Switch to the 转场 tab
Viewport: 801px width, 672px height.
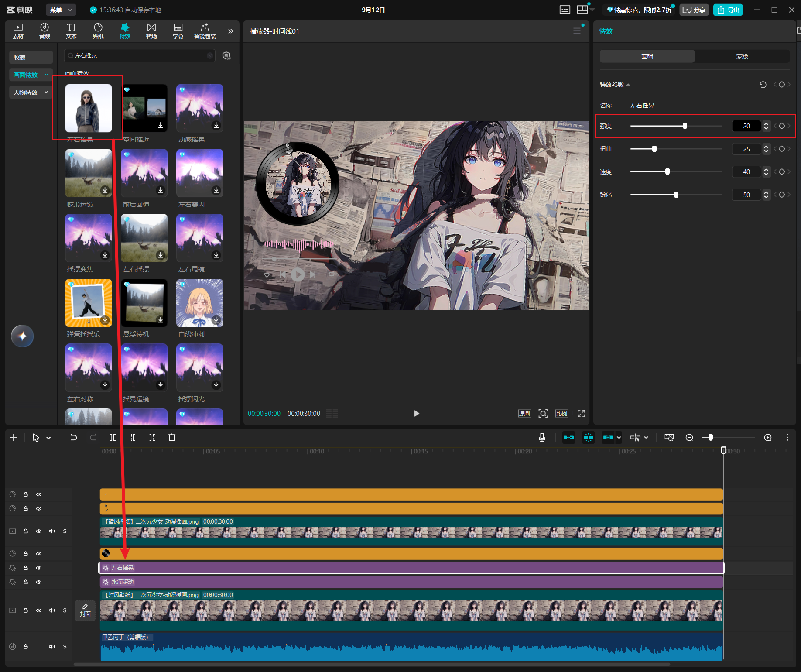pos(151,31)
